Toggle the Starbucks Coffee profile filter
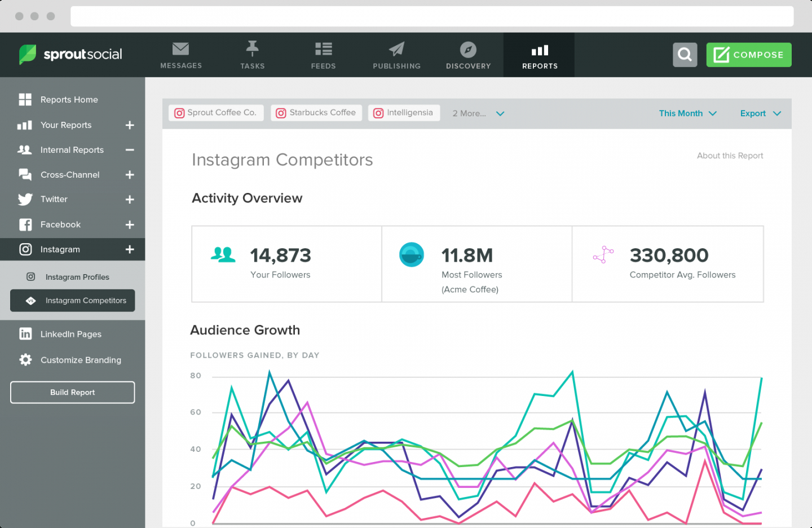The height and width of the screenshot is (528, 812). click(x=316, y=113)
